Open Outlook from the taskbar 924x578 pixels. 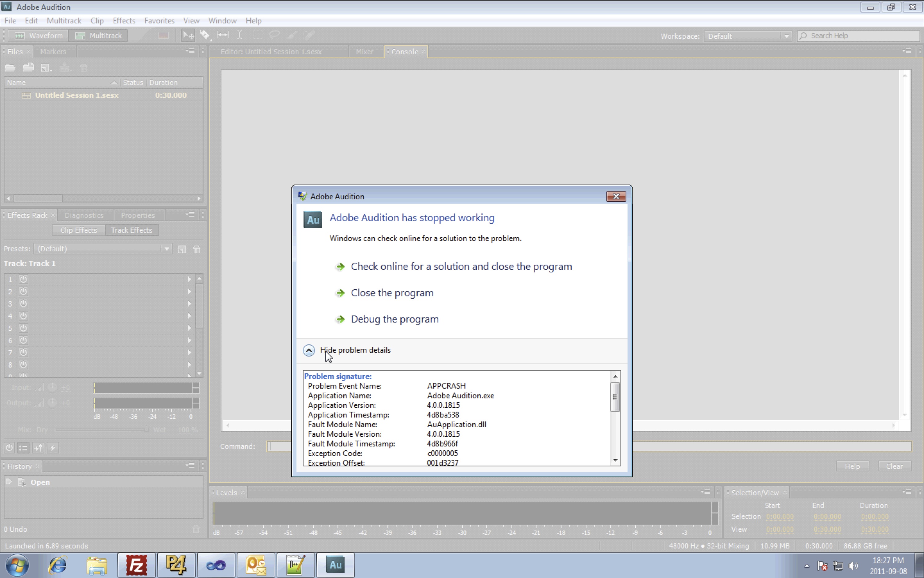click(256, 565)
